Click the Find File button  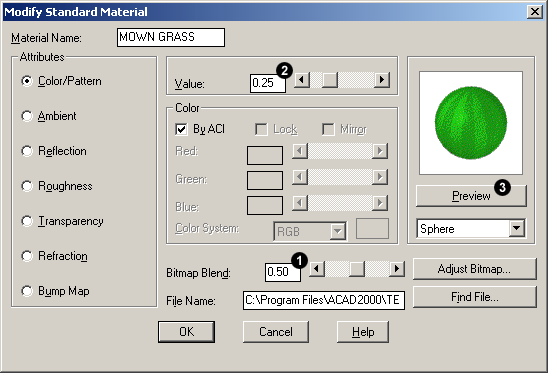pos(474,297)
